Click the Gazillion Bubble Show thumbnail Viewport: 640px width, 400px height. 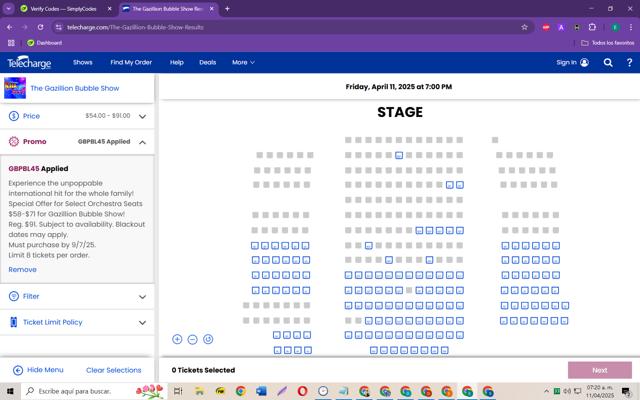point(15,88)
